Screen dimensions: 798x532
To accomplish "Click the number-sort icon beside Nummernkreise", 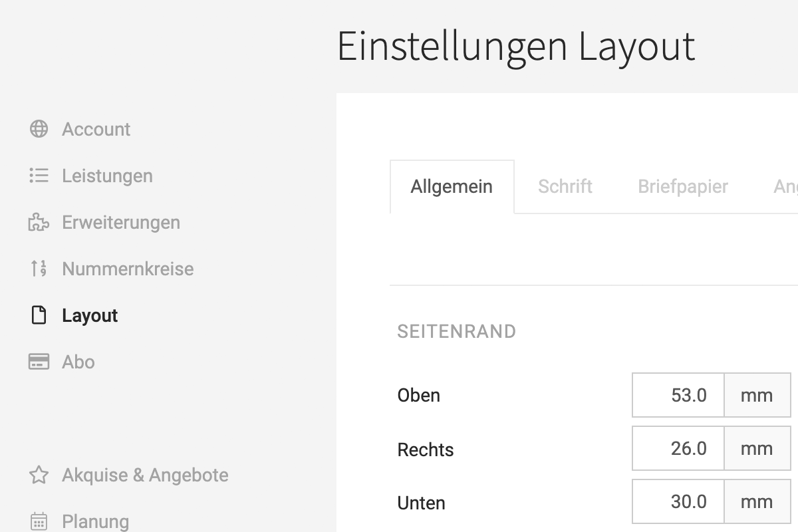I will (x=39, y=269).
